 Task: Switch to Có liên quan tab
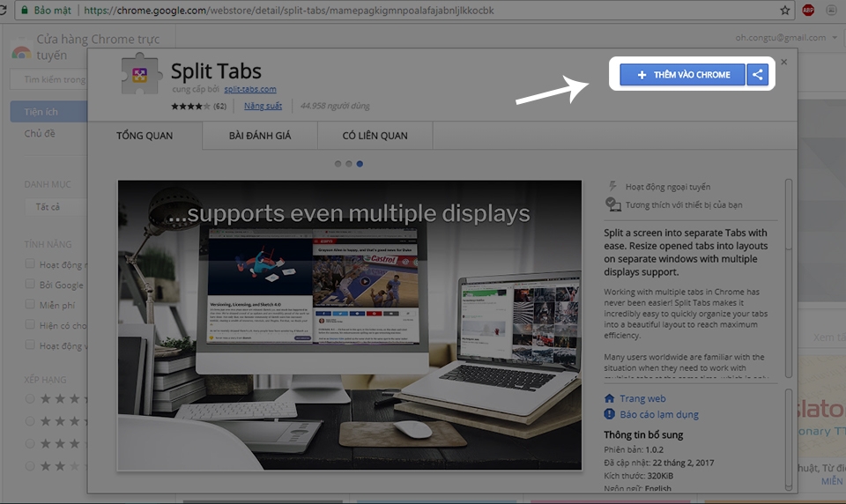[x=375, y=136]
